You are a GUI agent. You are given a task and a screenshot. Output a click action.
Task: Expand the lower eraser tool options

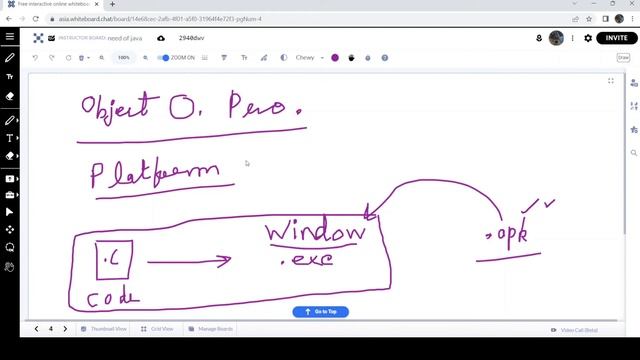(x=17, y=156)
